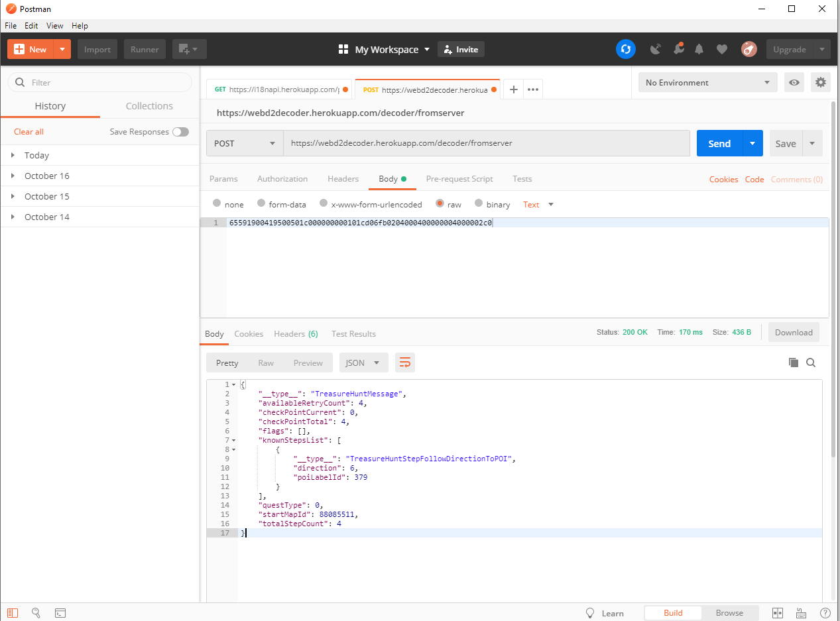Click the environment quick look eye icon
Viewport: 840px width, 621px height.
click(794, 82)
